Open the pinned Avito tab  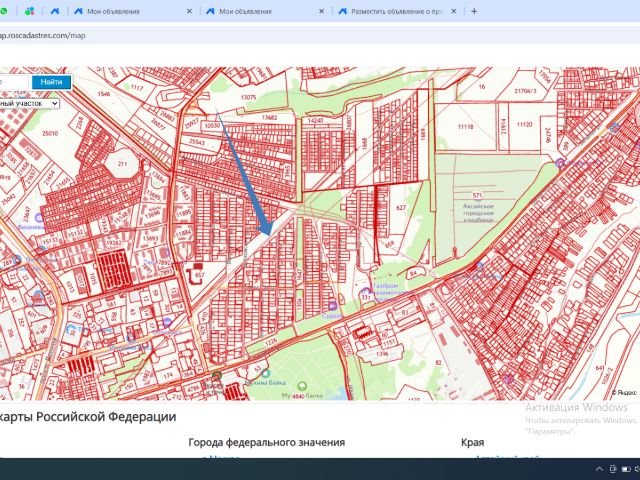point(55,11)
